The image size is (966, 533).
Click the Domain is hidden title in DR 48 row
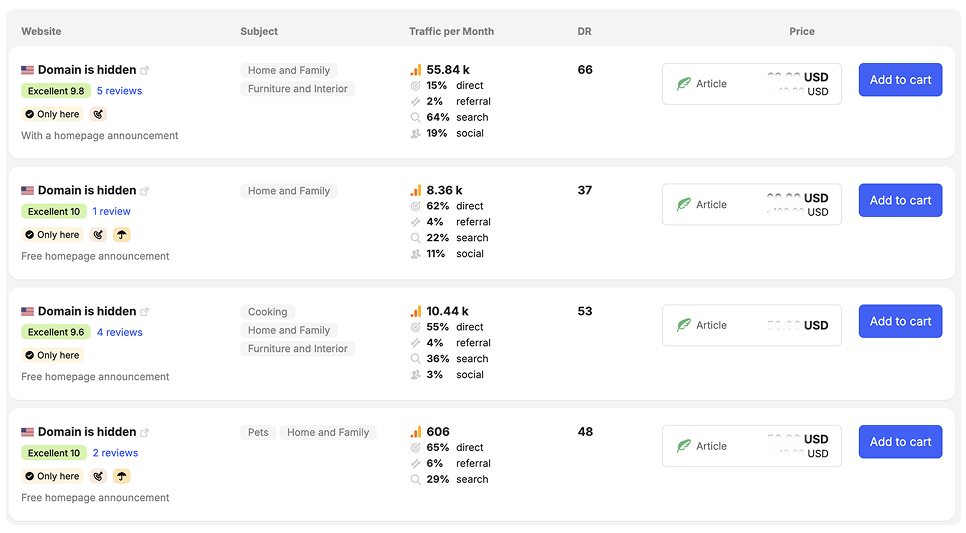[x=87, y=432]
